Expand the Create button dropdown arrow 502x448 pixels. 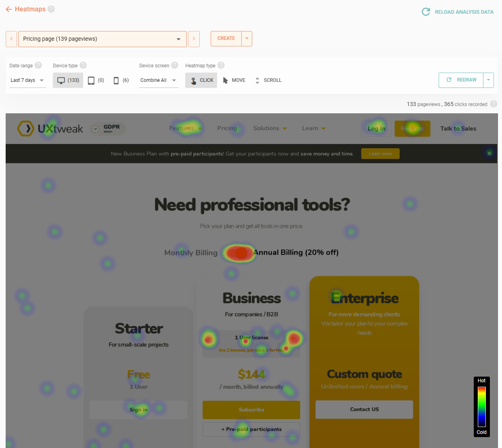247,39
